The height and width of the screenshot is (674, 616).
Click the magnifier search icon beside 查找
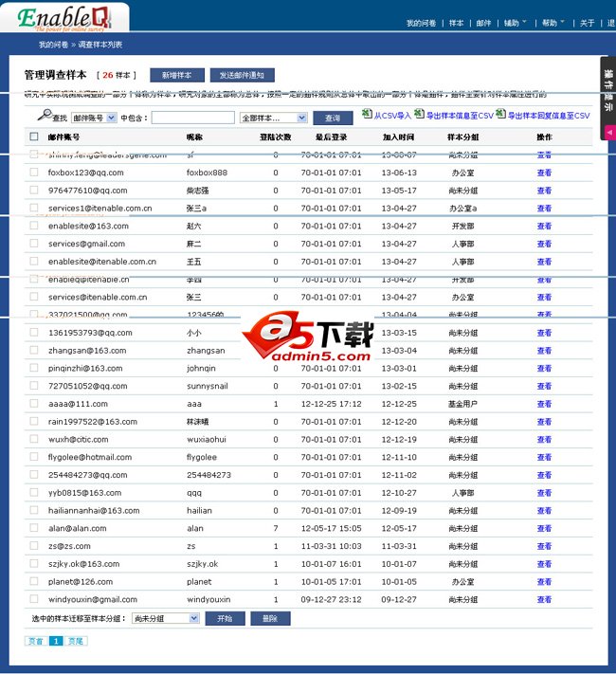point(45,116)
